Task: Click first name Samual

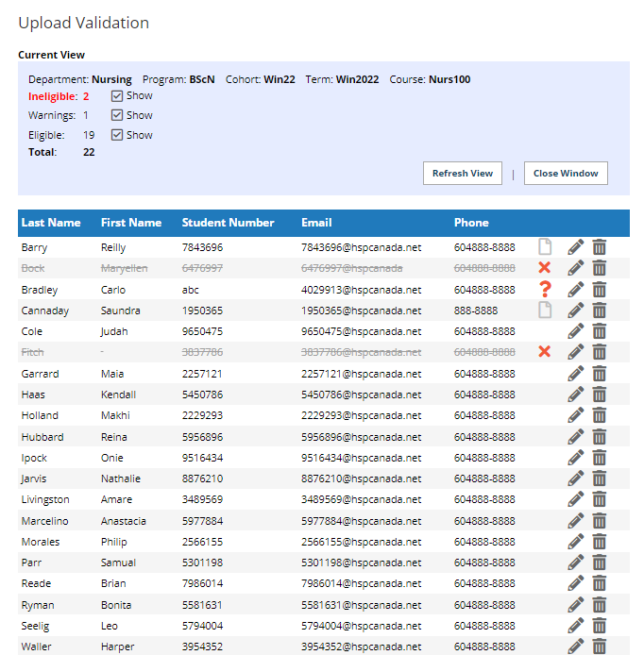Action: [x=118, y=563]
